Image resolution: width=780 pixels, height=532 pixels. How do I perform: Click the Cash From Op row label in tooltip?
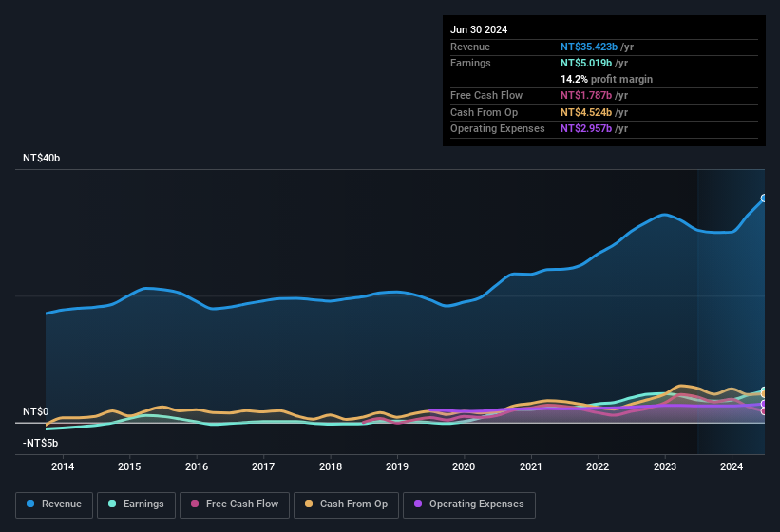pos(484,112)
